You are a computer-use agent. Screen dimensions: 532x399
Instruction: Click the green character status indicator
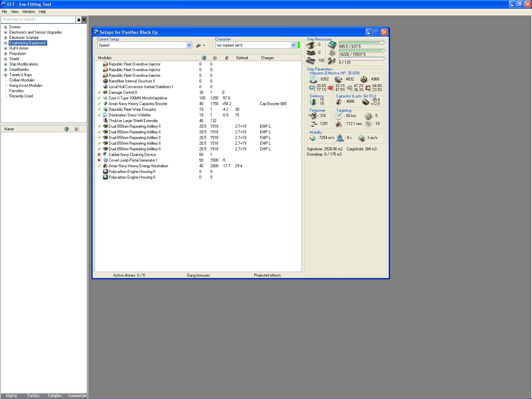(x=299, y=45)
